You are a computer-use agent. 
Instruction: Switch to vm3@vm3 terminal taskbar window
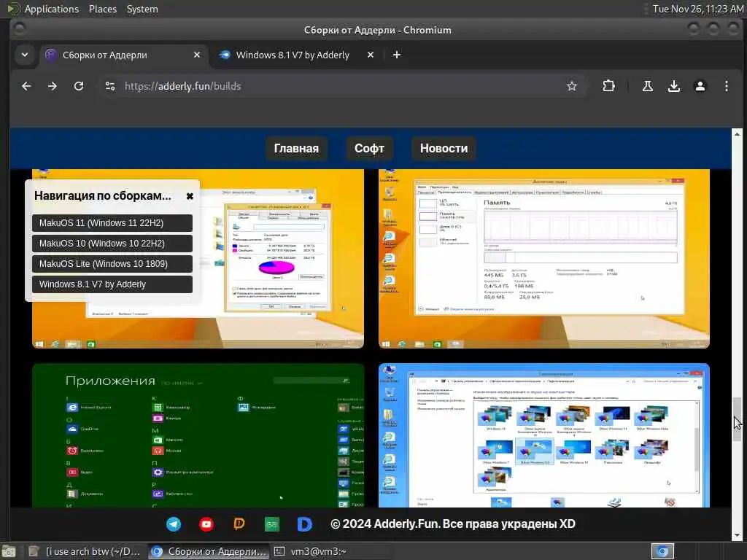click(330, 551)
